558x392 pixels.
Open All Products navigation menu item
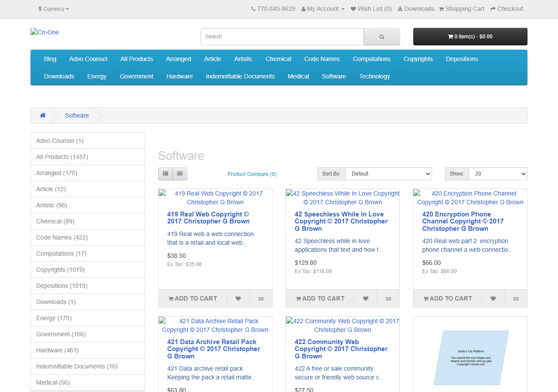pos(136,59)
